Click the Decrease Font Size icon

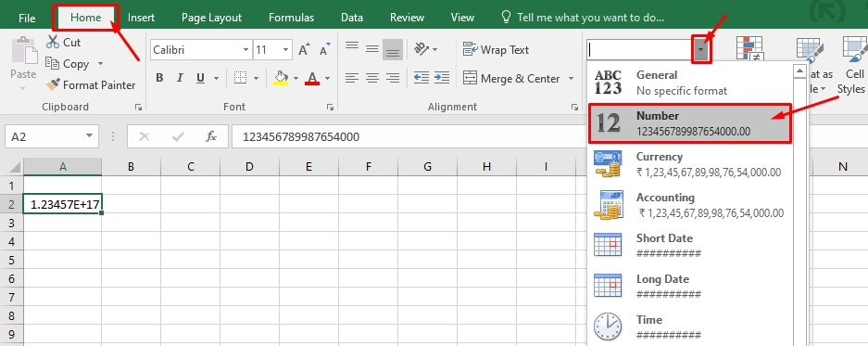click(324, 49)
